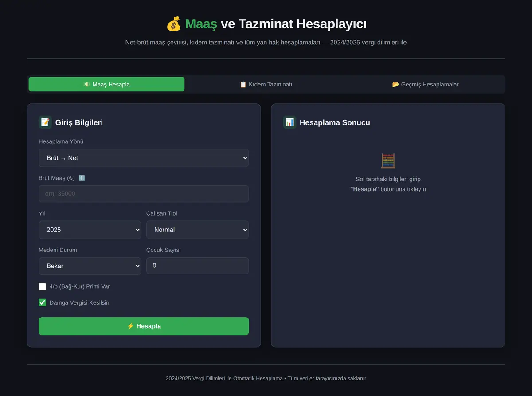Click the chart icon next to Hesaplama Sonucu
Viewport: 532px width, 396px height.
pyautogui.click(x=289, y=122)
